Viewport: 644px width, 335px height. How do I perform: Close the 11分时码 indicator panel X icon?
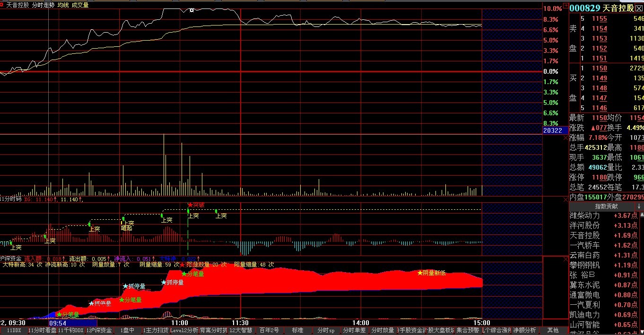tap(565, 201)
